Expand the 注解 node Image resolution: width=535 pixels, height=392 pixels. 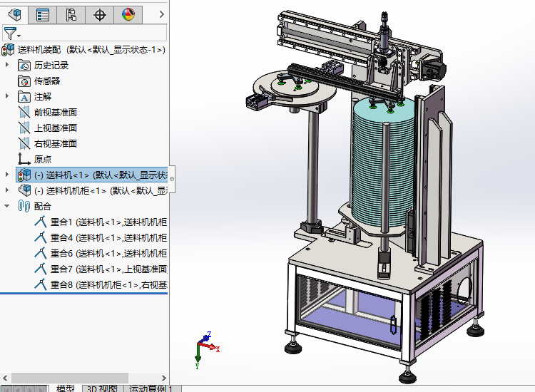point(7,96)
